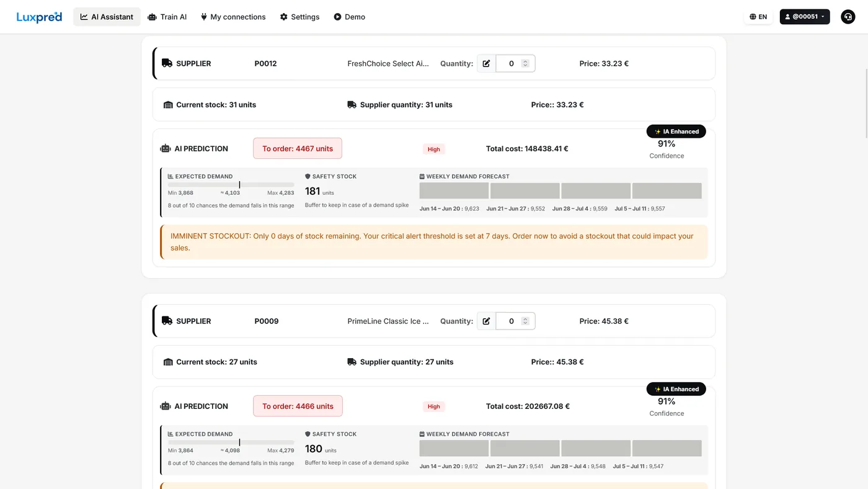Click the IA Enhanced badge above Total cost 148438.41 €
This screenshot has height=489, width=868.
[x=676, y=132]
